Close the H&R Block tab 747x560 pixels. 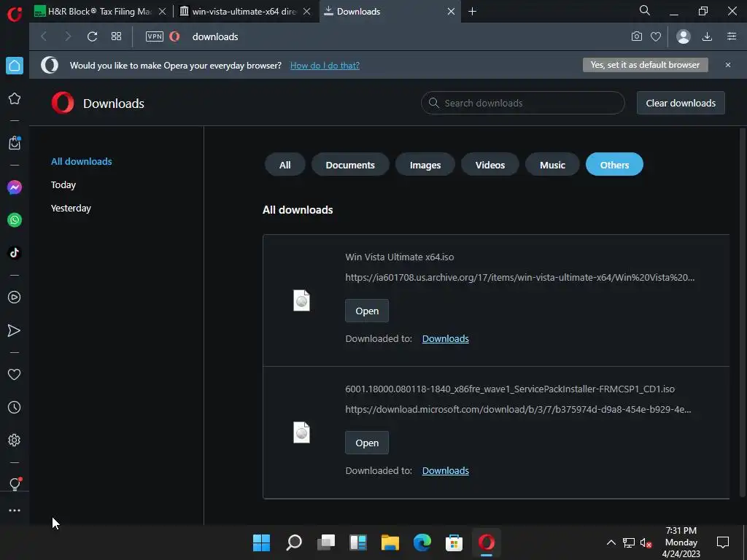[x=162, y=12]
